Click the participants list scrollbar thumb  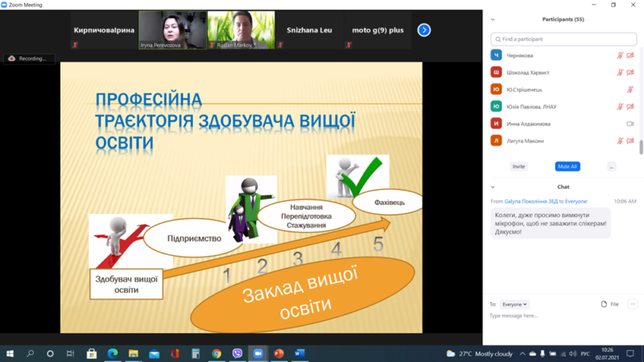click(x=641, y=147)
